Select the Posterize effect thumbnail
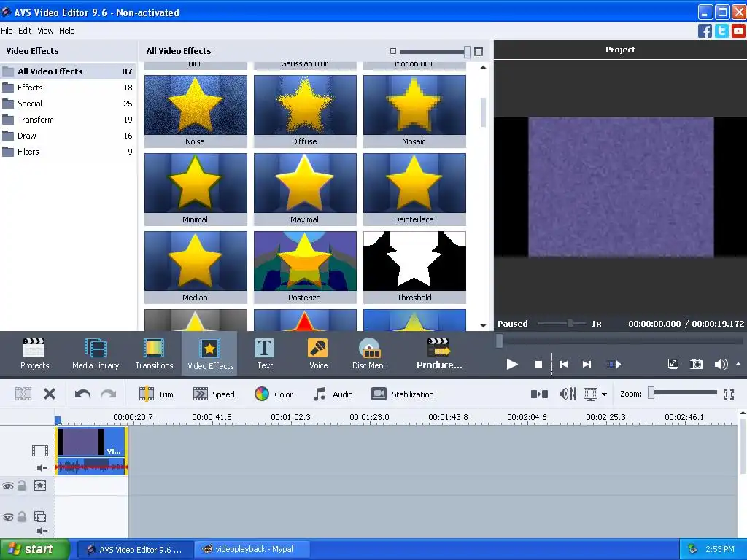Screen dimensions: 747x560 point(305,267)
